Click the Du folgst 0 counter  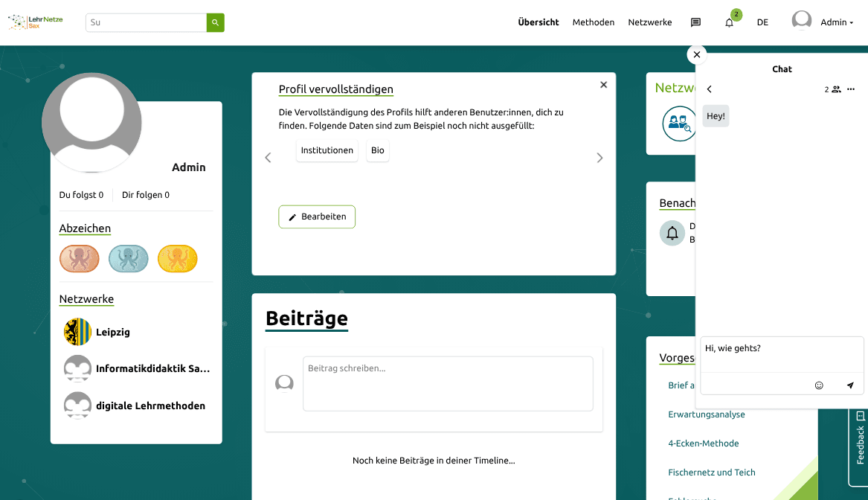pos(81,195)
